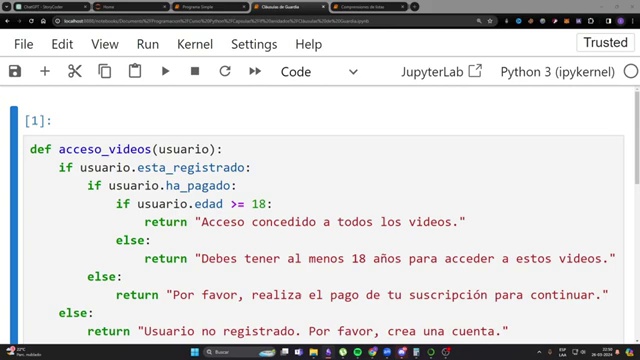
Task: Click the Trusted notebook button
Action: (x=605, y=42)
